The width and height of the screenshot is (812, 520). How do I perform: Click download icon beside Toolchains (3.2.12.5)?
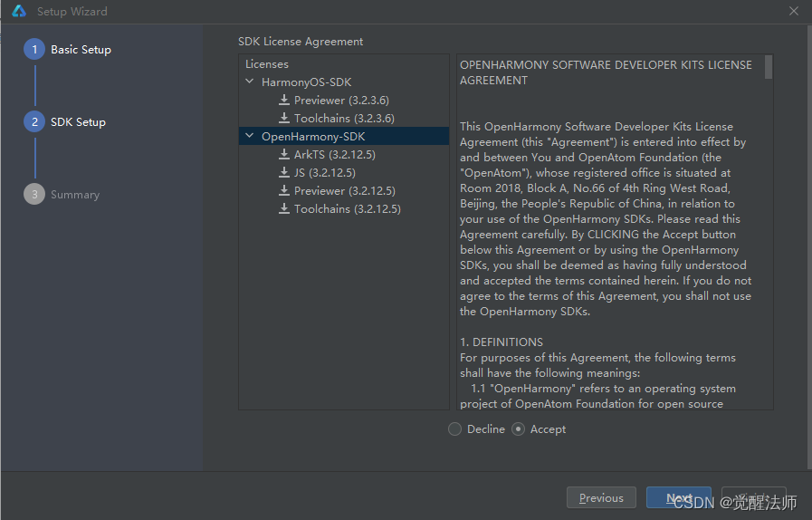[283, 209]
